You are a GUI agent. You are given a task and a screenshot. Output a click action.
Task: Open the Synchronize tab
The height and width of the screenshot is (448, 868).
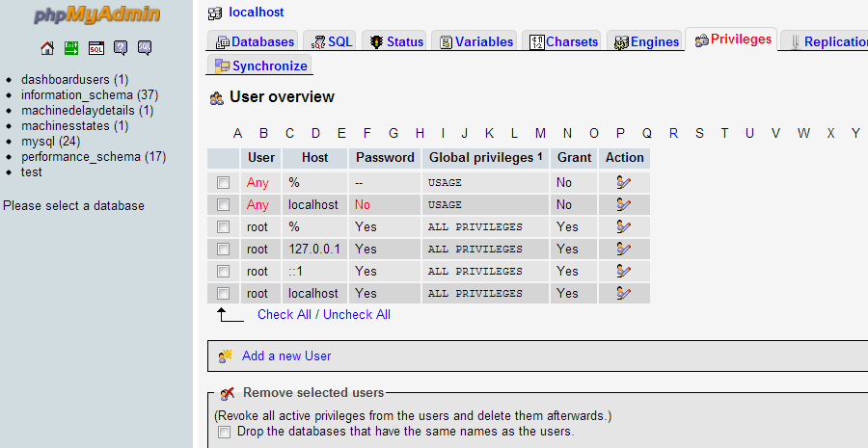tap(259, 66)
